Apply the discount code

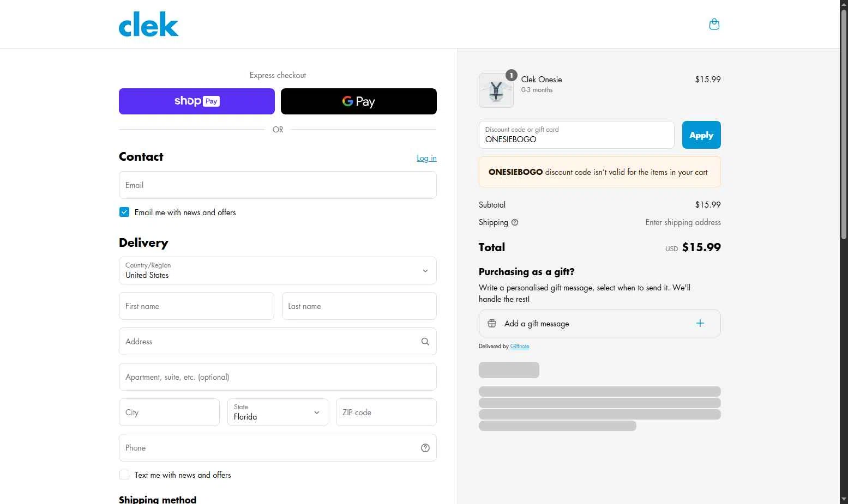click(x=701, y=135)
